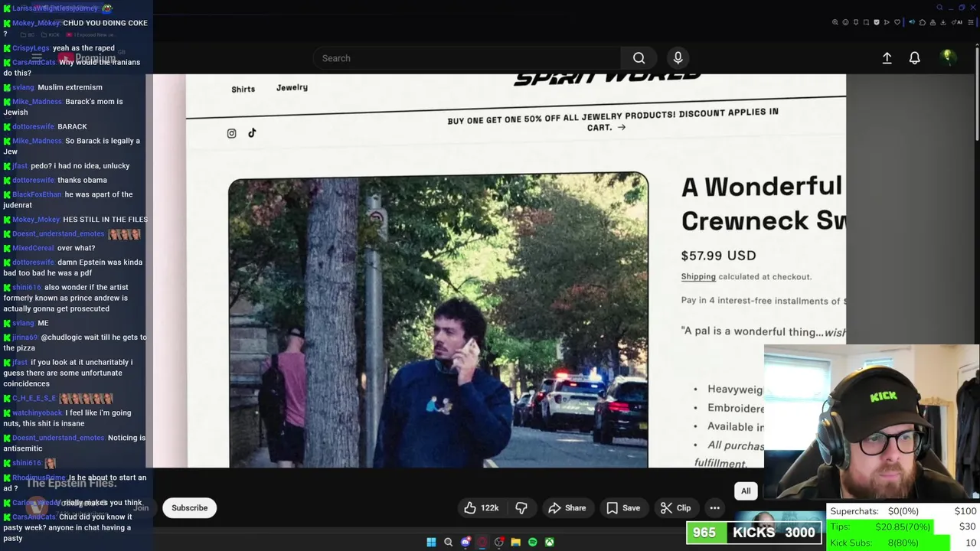
Task: Click the 'Kick Subs: 8(80%)' overlay row
Action: pos(903,543)
